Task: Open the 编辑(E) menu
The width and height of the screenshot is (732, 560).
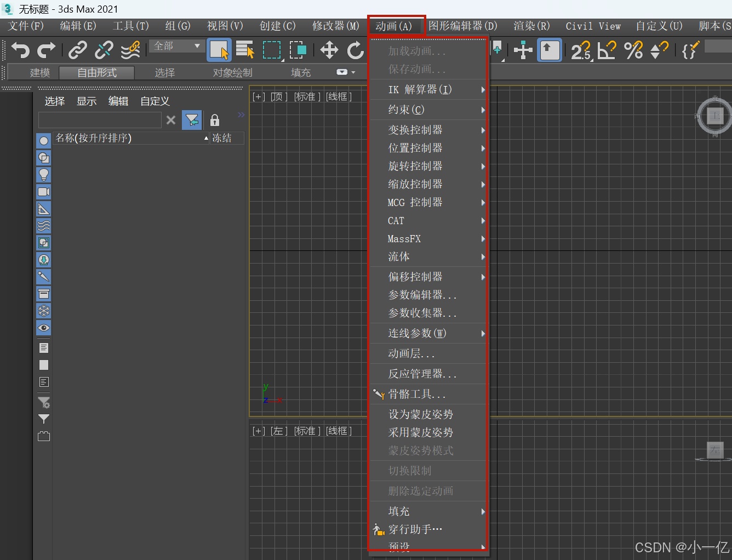Action: click(x=78, y=26)
